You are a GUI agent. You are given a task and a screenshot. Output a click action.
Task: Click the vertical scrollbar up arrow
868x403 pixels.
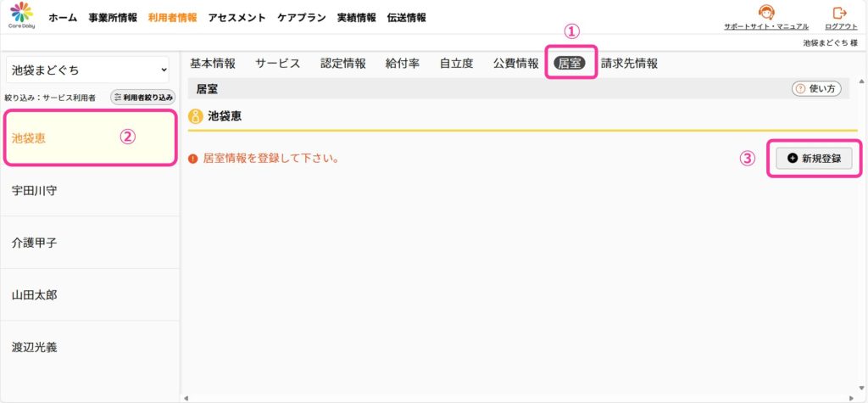point(861,82)
